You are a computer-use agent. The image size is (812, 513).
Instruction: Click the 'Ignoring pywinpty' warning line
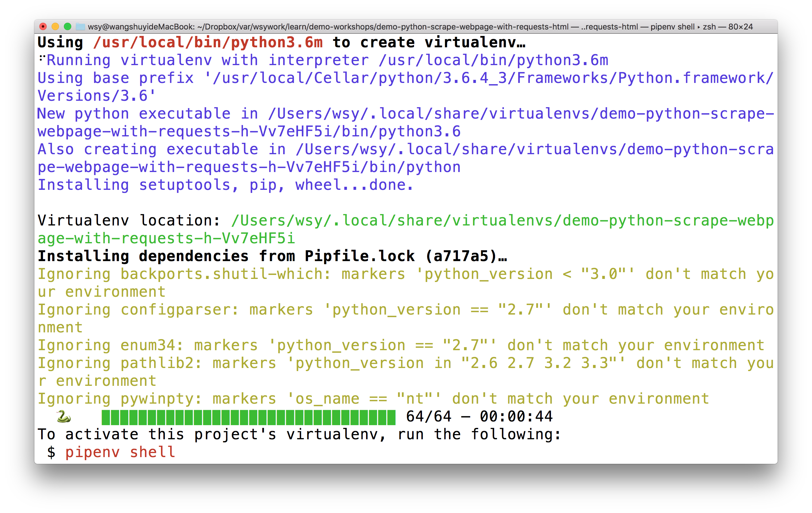pyautogui.click(x=373, y=399)
